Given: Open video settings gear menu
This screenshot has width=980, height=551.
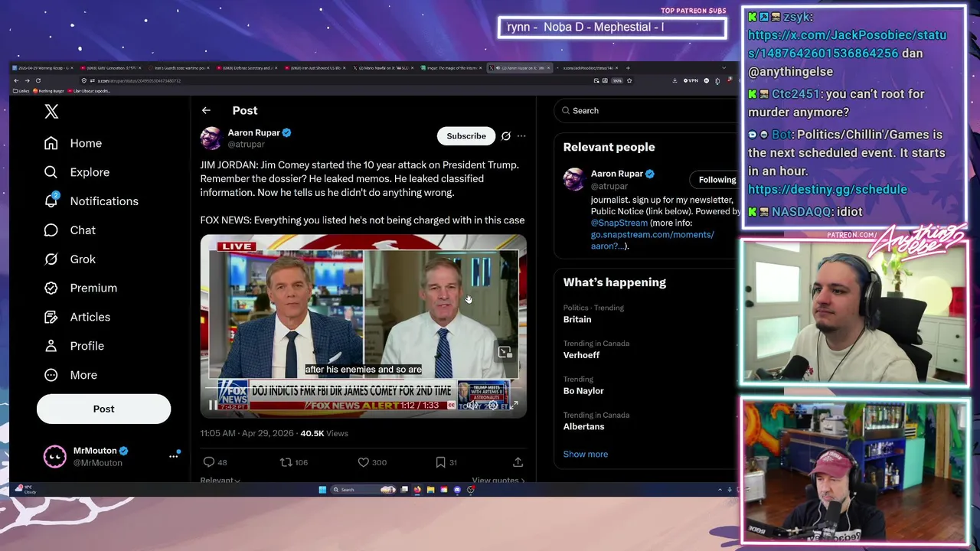Looking at the screenshot, I should point(492,405).
